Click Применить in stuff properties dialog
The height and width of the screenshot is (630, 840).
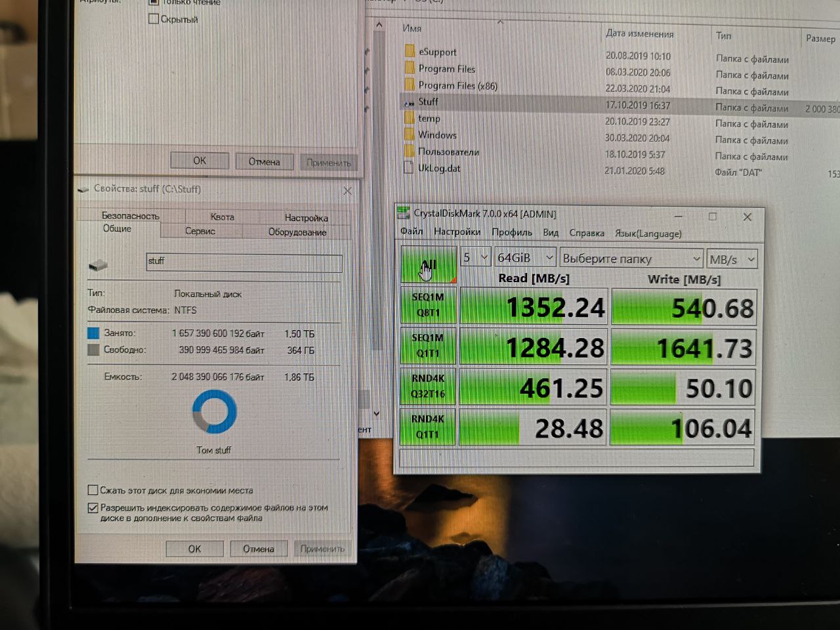click(x=322, y=549)
